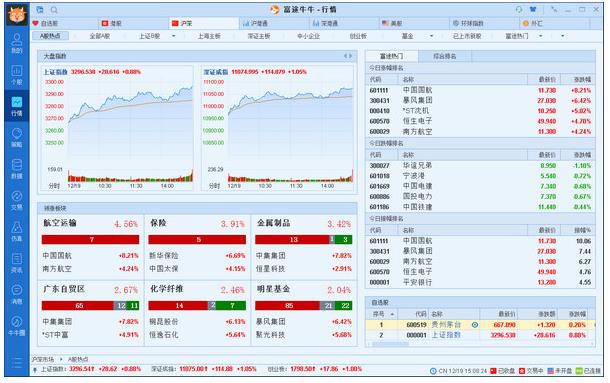610x383 pixels.
Task: Open the 我的 profile sidebar icon
Action: [16, 43]
